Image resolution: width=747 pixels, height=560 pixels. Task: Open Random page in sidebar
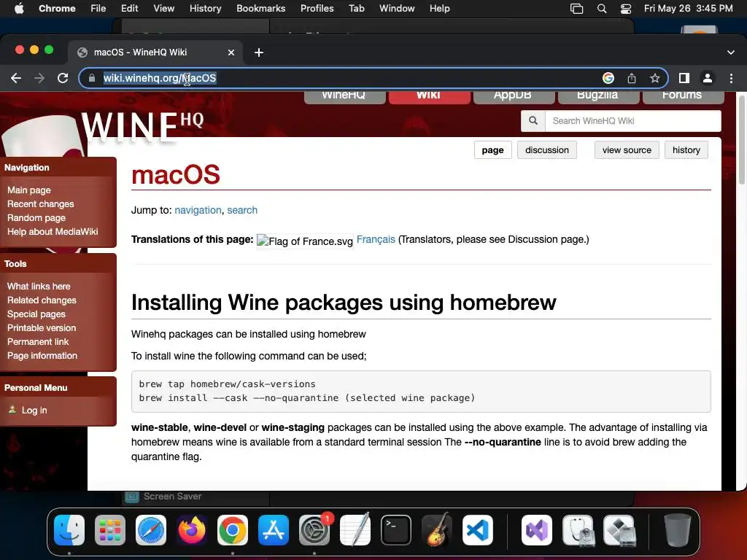pos(36,217)
